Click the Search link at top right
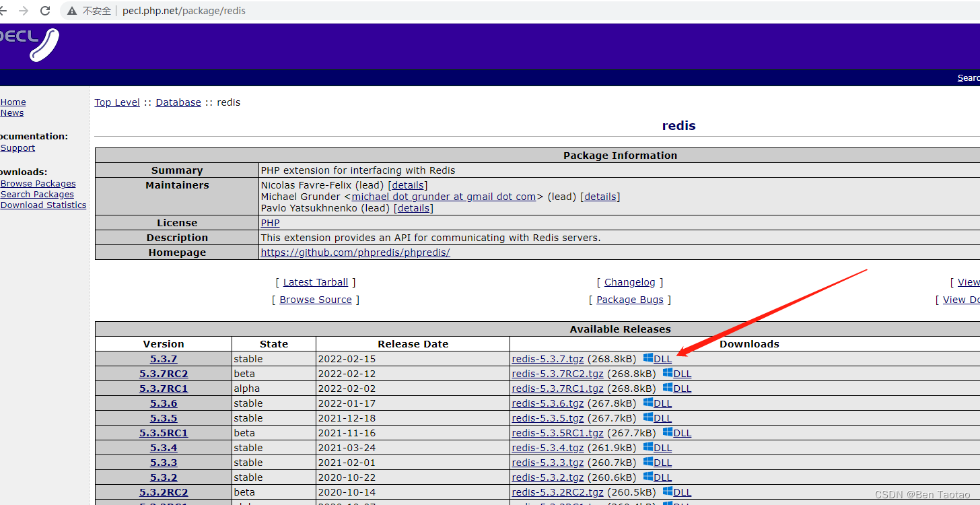The height and width of the screenshot is (505, 980). tap(968, 77)
